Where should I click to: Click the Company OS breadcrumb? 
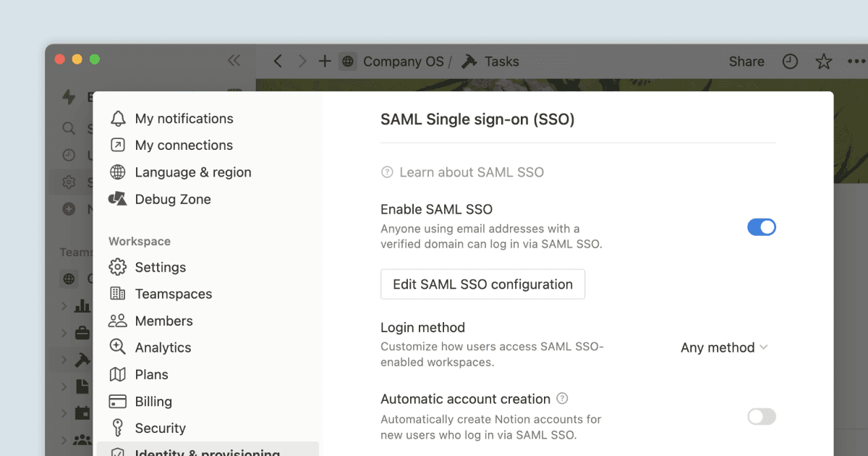403,62
